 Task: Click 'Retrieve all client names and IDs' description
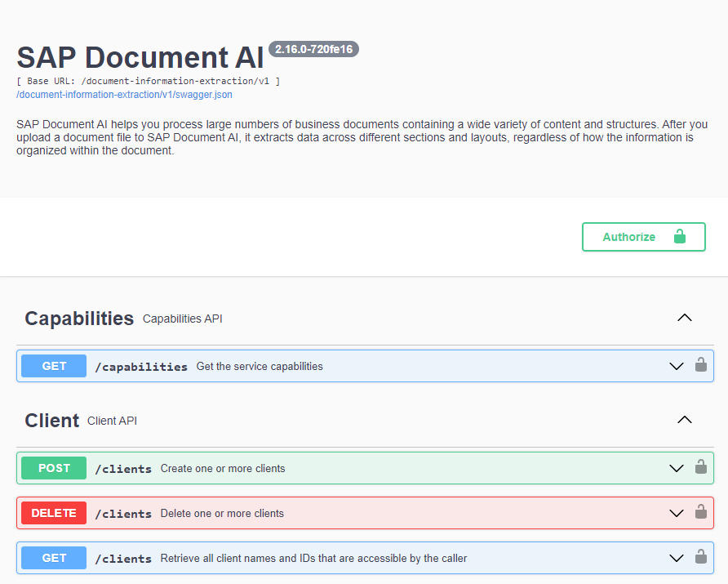point(314,559)
